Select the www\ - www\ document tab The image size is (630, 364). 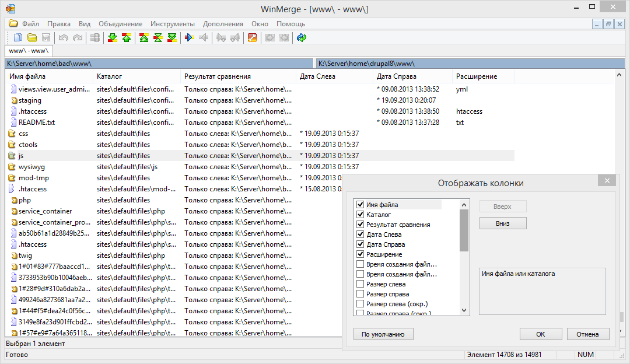coord(29,51)
